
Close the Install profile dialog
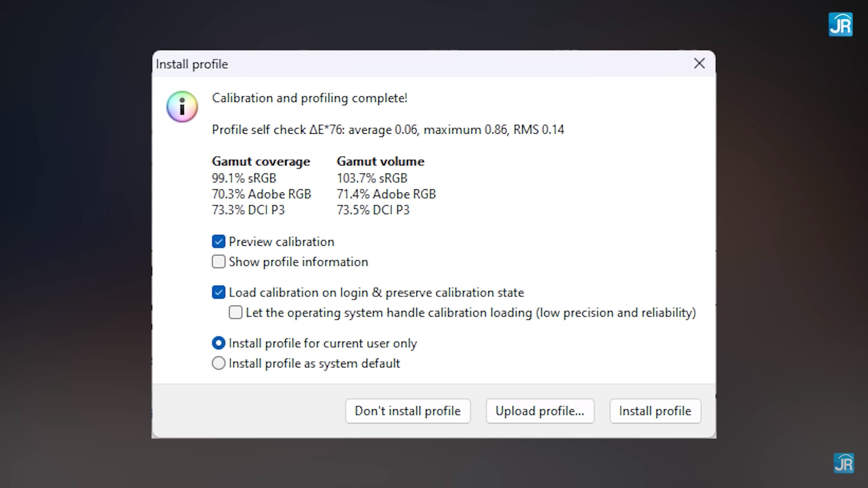699,63
